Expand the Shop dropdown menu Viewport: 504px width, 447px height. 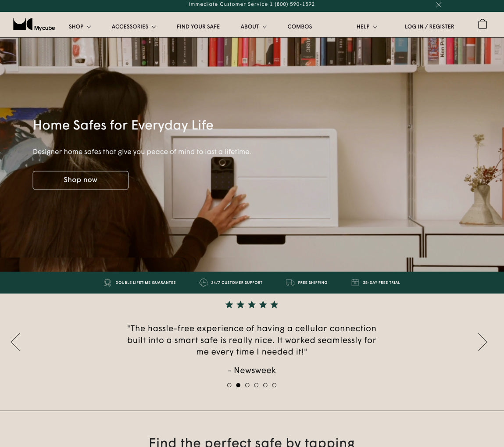pos(80,27)
